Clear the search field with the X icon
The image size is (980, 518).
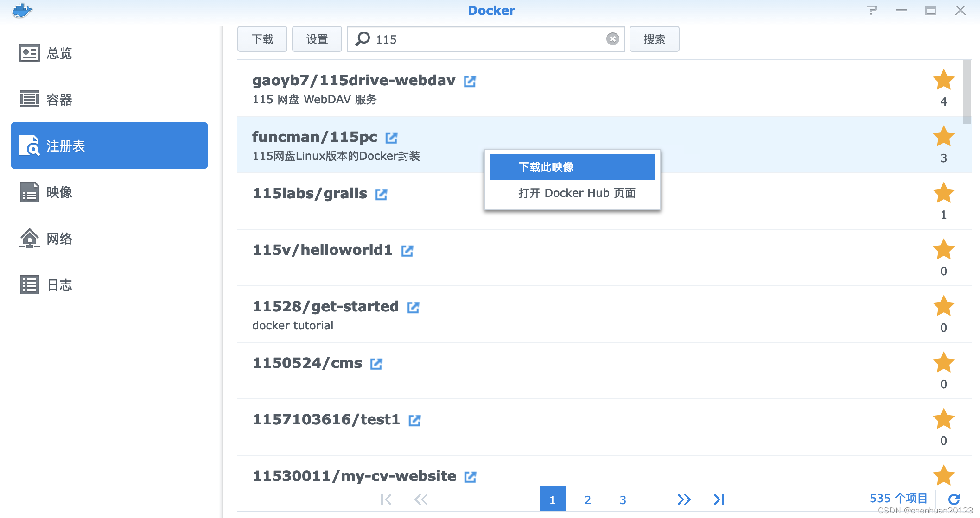click(x=612, y=39)
